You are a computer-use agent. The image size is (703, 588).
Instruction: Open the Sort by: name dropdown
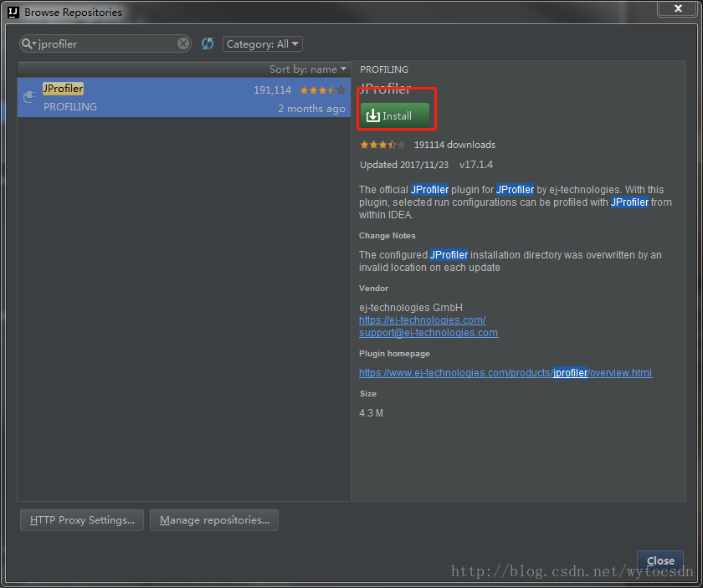point(308,69)
